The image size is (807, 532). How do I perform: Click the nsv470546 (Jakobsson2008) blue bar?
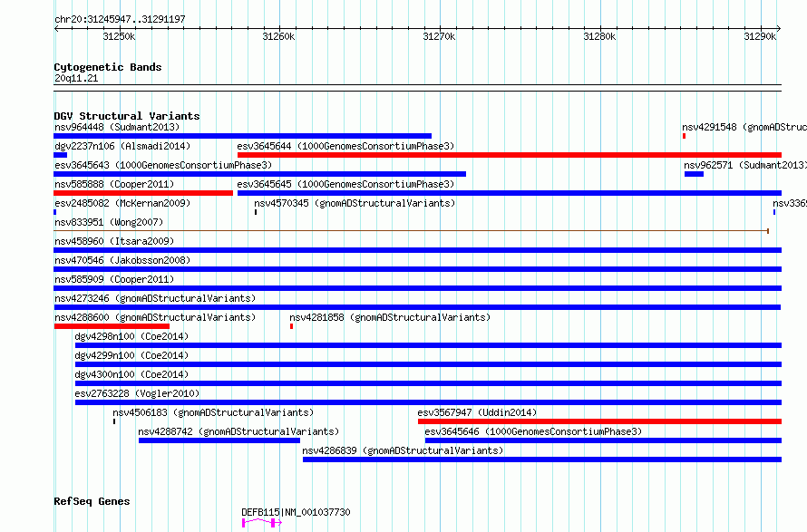click(417, 269)
